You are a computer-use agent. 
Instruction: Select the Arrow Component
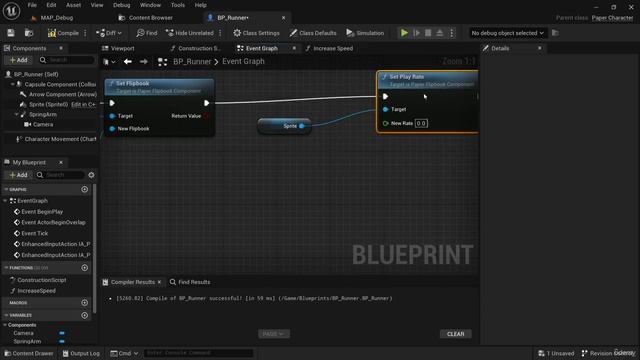[x=62, y=94]
